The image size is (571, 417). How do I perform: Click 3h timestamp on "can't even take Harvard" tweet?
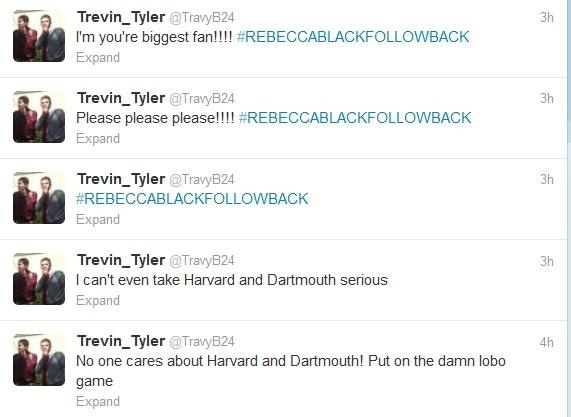tap(547, 261)
